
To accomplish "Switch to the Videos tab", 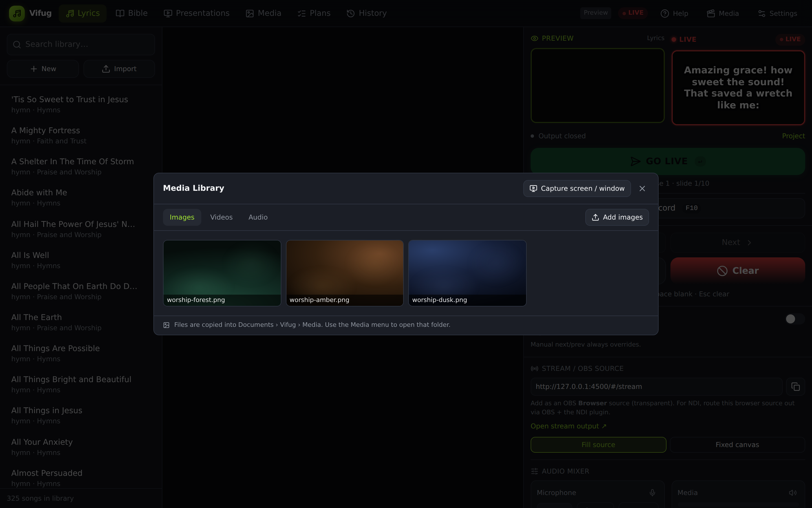I will point(221,217).
